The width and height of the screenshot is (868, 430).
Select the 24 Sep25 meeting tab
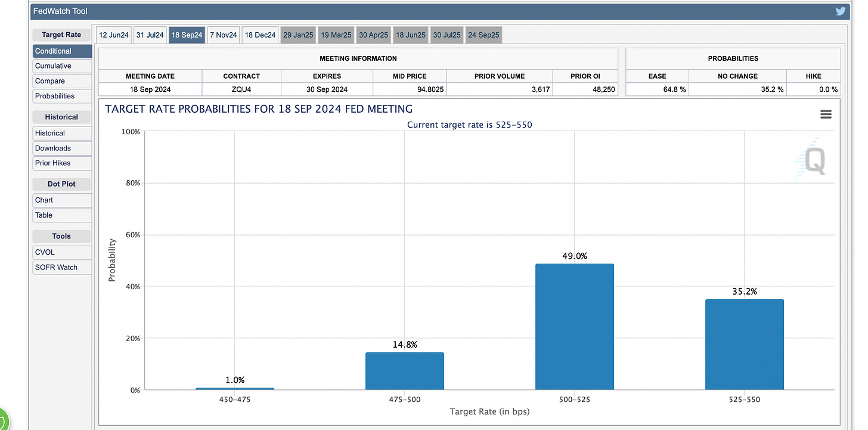point(483,35)
